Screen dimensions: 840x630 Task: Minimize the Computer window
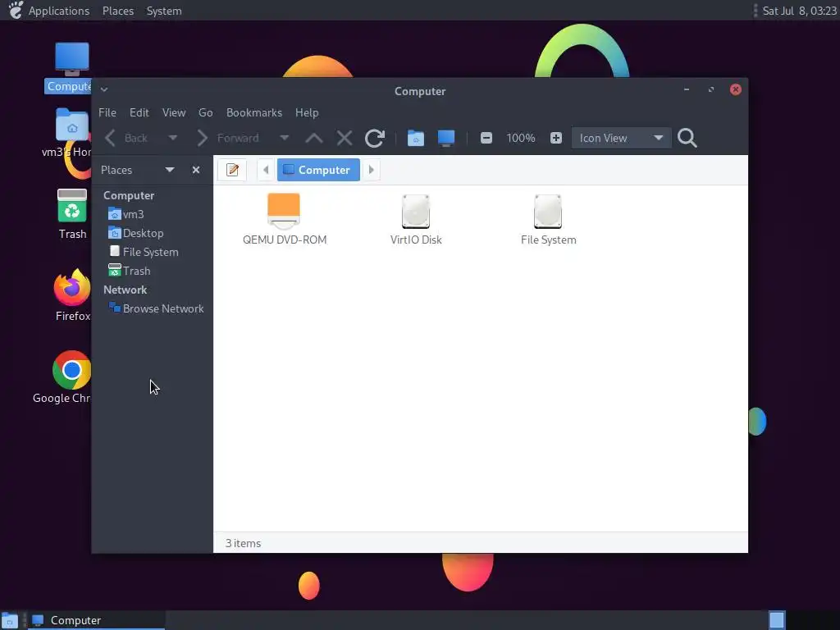pyautogui.click(x=687, y=89)
